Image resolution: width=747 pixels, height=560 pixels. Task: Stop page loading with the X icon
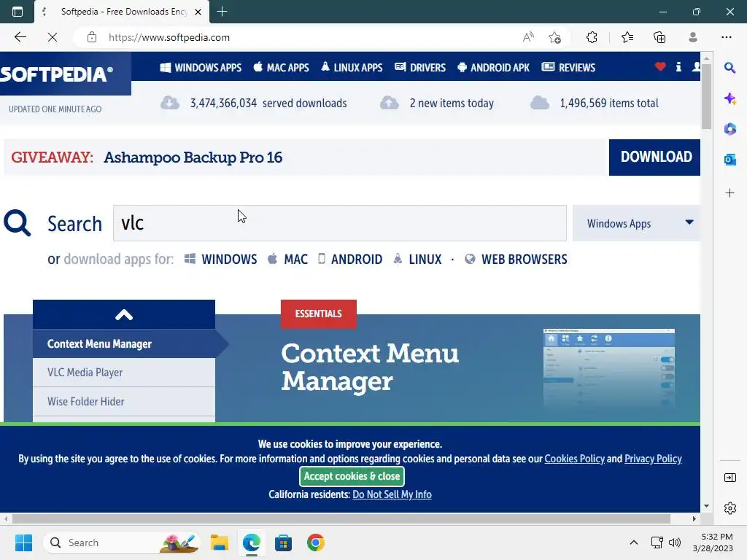pos(53,37)
